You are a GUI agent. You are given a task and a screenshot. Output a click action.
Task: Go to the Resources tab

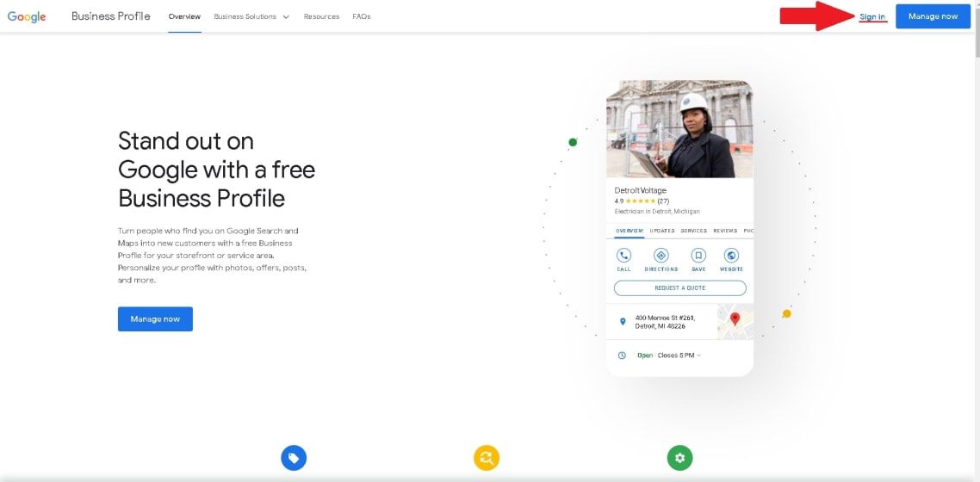coord(321,17)
